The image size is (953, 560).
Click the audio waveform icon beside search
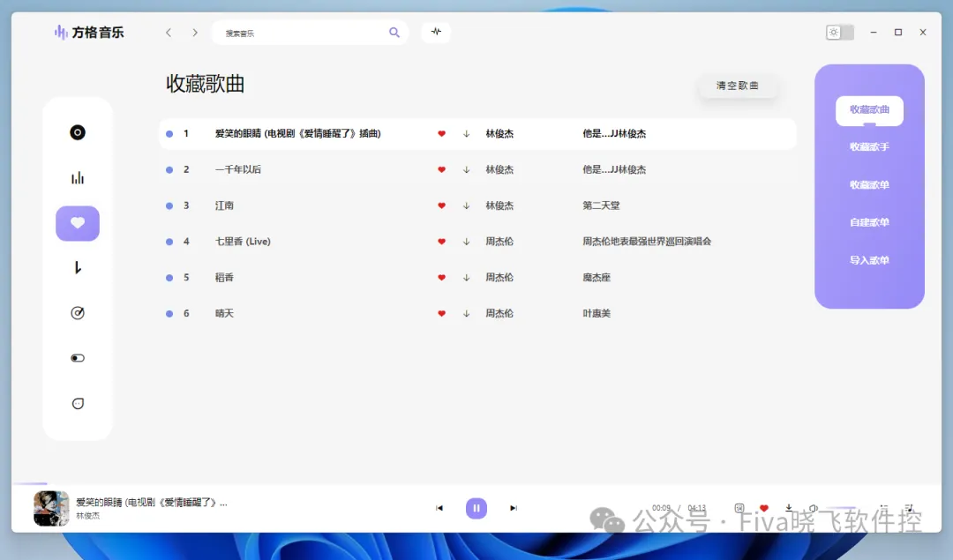(x=436, y=32)
